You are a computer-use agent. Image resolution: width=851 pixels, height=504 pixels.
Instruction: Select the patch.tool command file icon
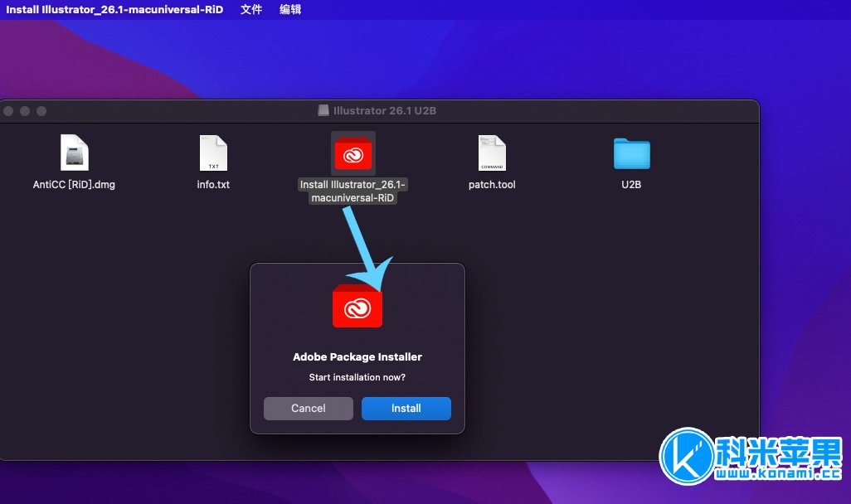(x=492, y=153)
